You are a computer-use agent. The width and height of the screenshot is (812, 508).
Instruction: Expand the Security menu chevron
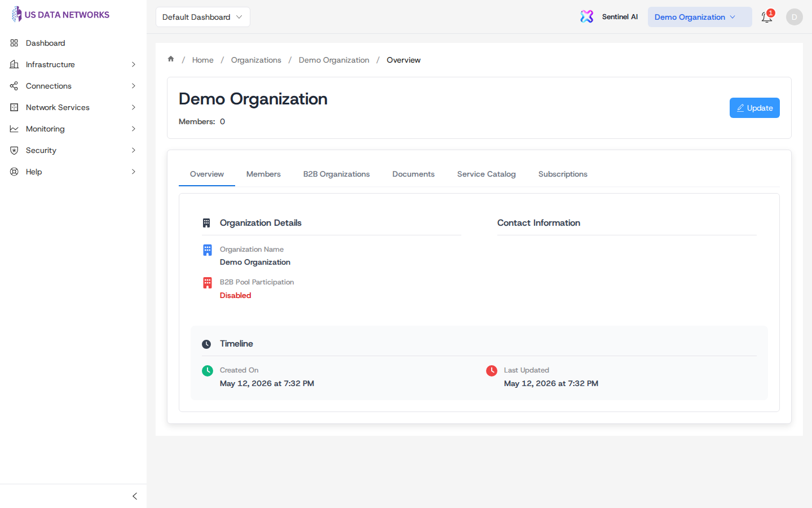134,150
